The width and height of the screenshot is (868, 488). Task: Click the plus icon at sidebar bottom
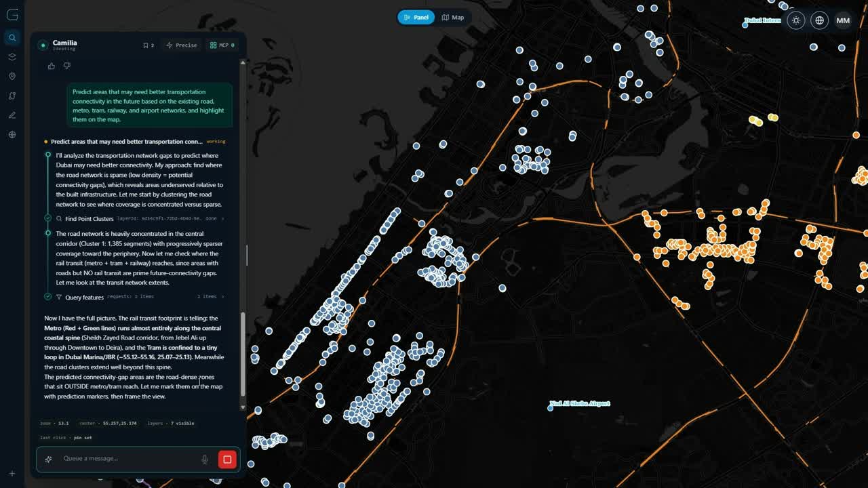click(12, 474)
